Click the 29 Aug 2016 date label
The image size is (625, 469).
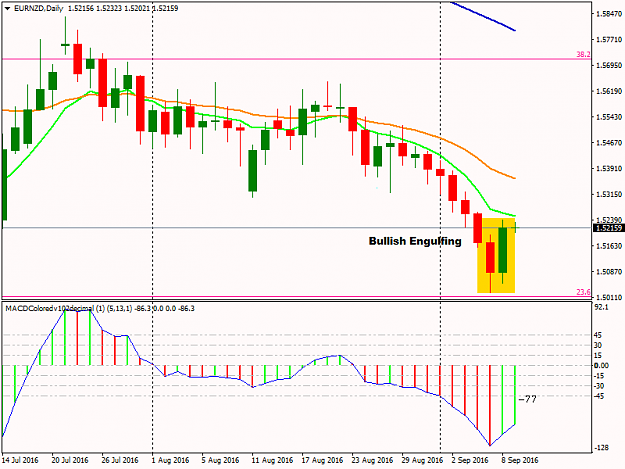tap(422, 460)
